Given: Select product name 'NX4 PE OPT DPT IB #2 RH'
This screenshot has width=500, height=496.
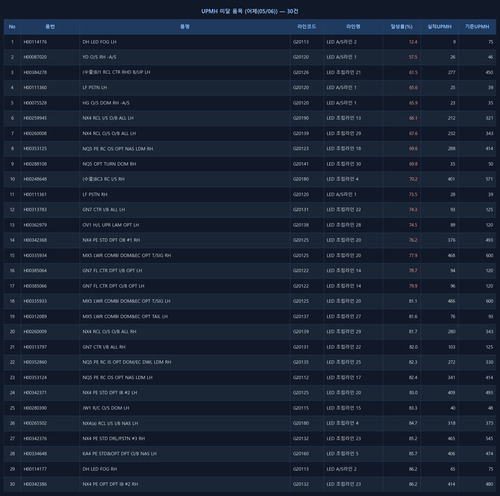Looking at the screenshot, I should [x=110, y=484].
